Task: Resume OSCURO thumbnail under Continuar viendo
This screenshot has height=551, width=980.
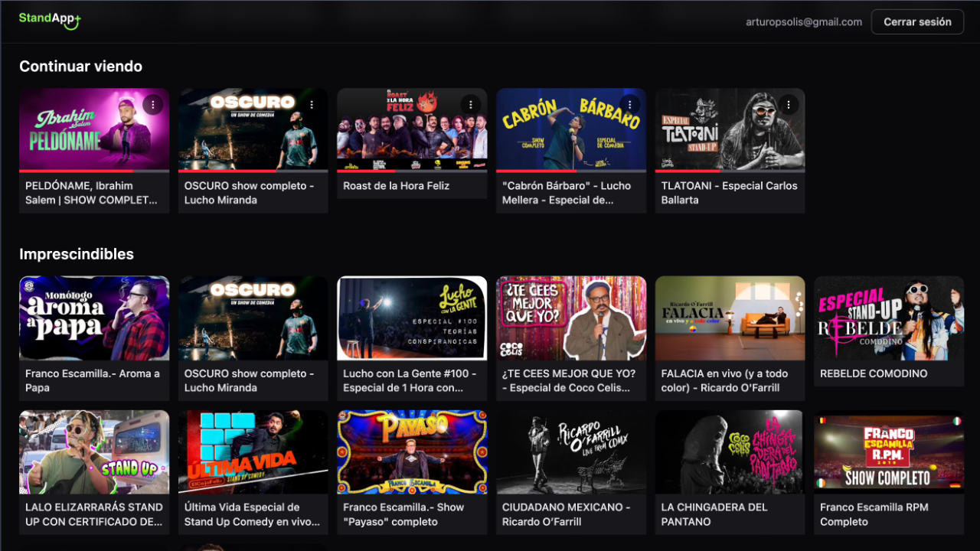Action: (253, 129)
